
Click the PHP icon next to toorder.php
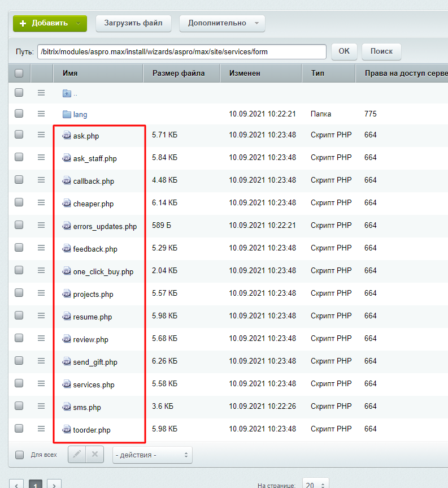[x=67, y=429]
